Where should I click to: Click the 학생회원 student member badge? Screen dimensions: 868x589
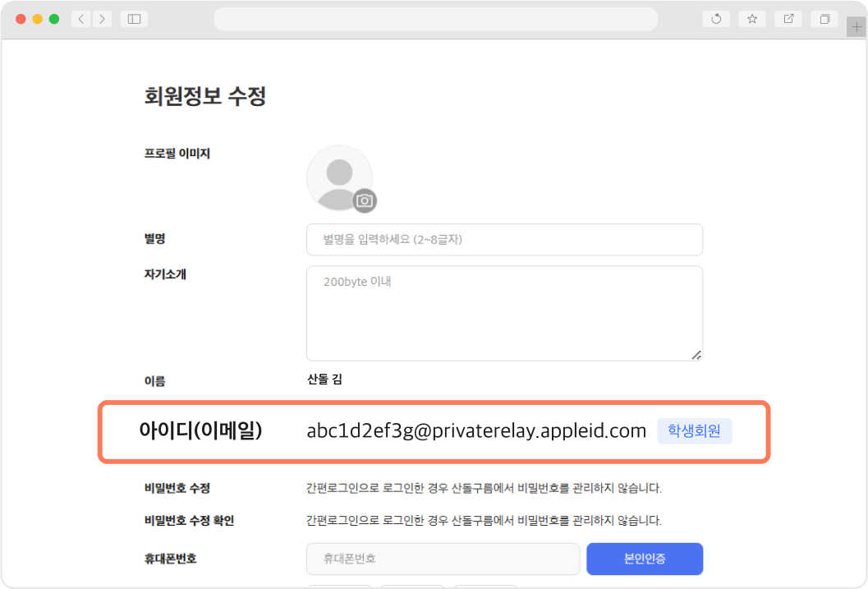click(x=694, y=430)
